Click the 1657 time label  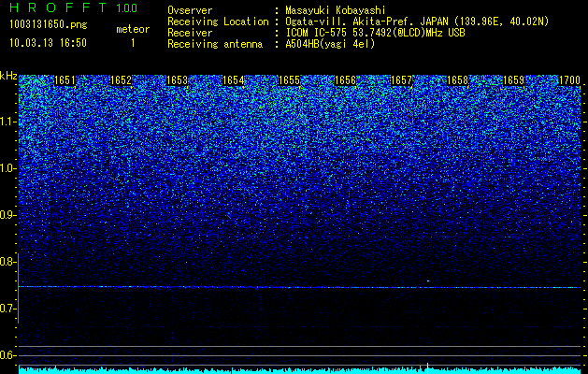click(x=402, y=80)
